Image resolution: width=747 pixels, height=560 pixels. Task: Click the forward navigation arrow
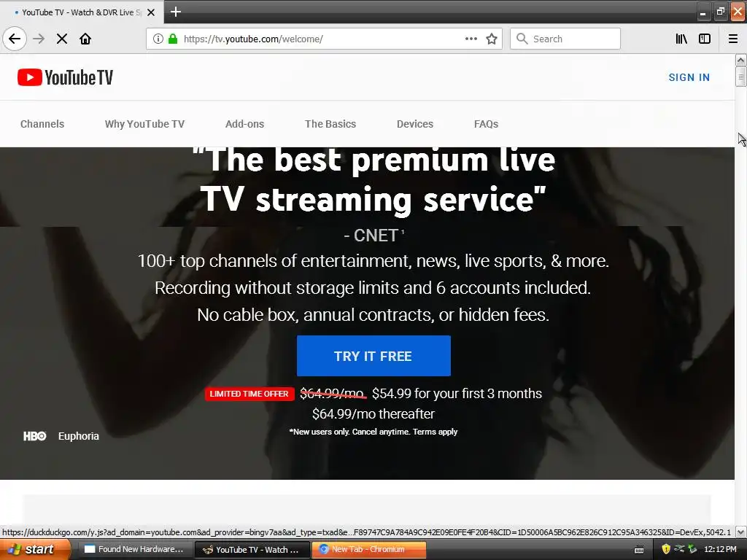point(39,39)
